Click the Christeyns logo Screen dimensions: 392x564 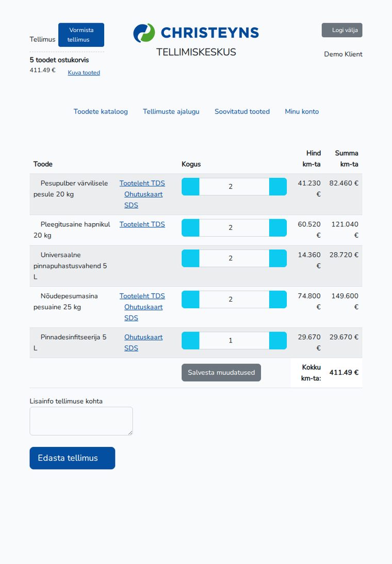[196, 32]
